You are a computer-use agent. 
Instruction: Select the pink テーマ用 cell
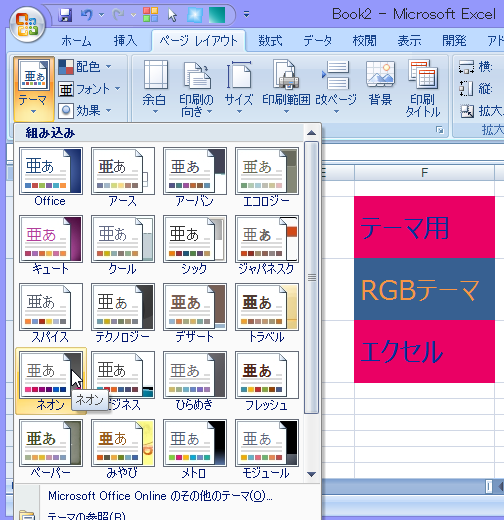424,227
